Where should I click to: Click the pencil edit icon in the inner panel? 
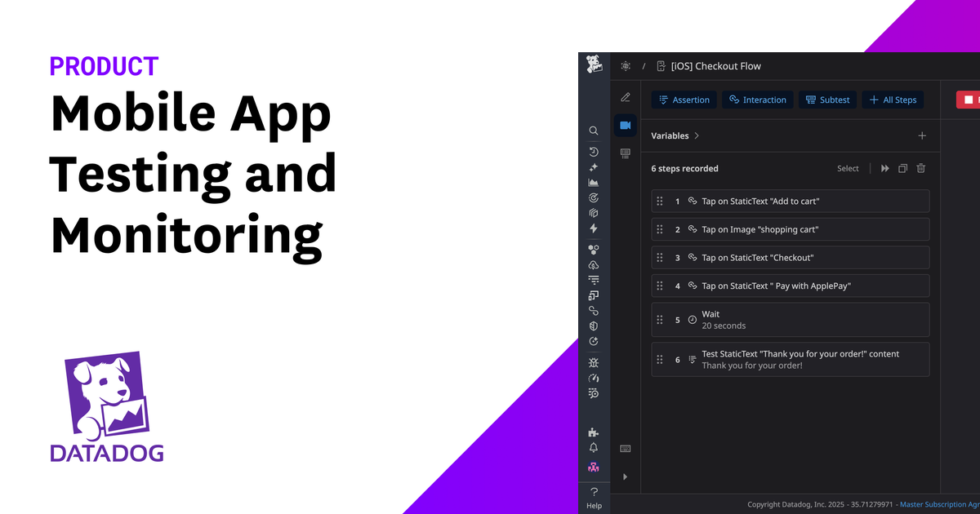(626, 97)
